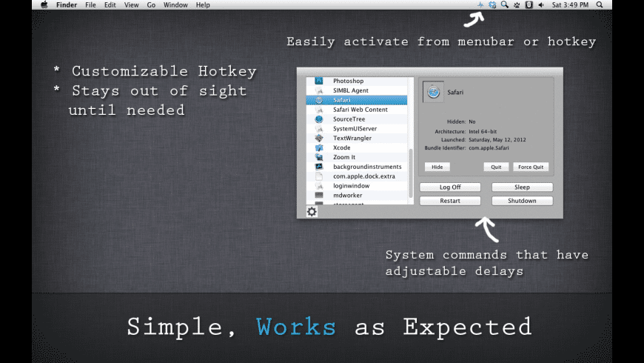Screen dimensions: 644x363
Task: Click the Photoshop app icon in list
Action: (x=319, y=81)
